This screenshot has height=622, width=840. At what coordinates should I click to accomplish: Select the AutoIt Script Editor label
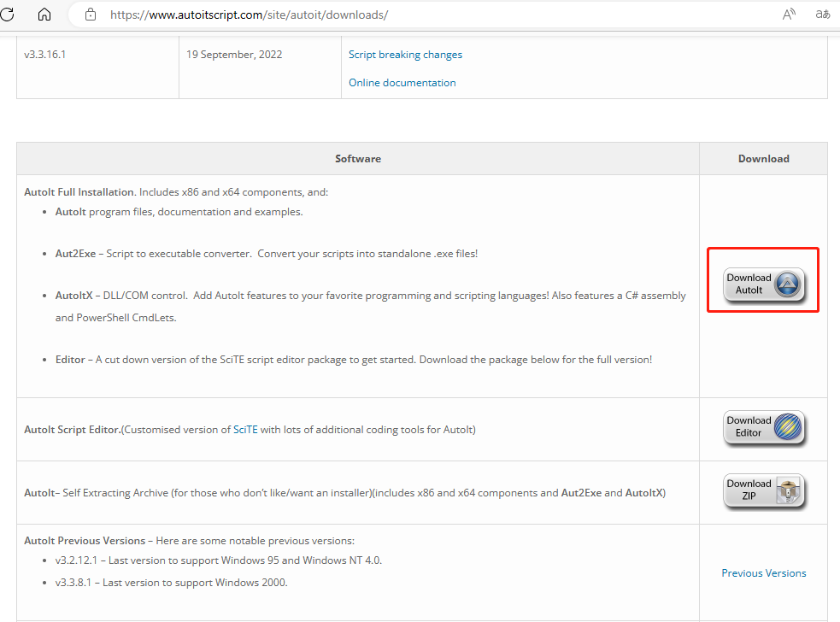tap(73, 430)
